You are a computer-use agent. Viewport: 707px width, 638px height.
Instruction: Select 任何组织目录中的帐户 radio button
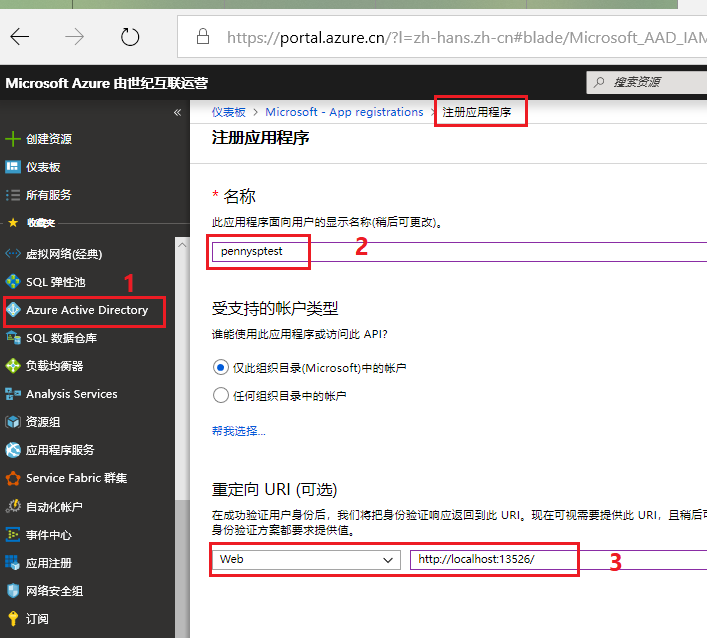221,395
